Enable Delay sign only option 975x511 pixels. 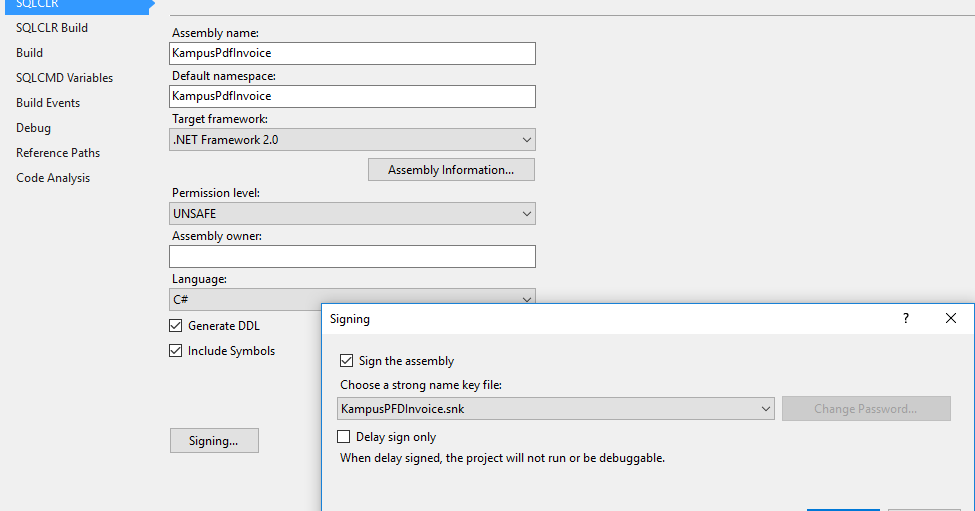(x=343, y=436)
